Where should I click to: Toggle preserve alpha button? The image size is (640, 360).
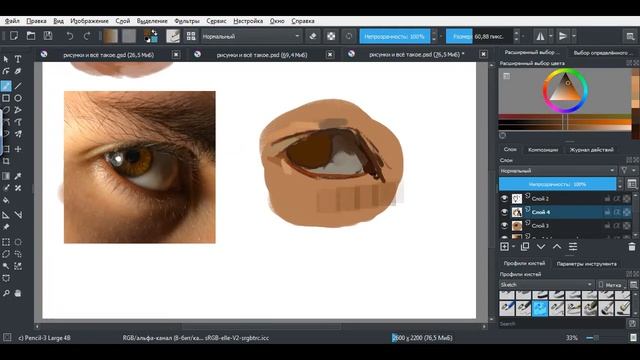[x=331, y=36]
